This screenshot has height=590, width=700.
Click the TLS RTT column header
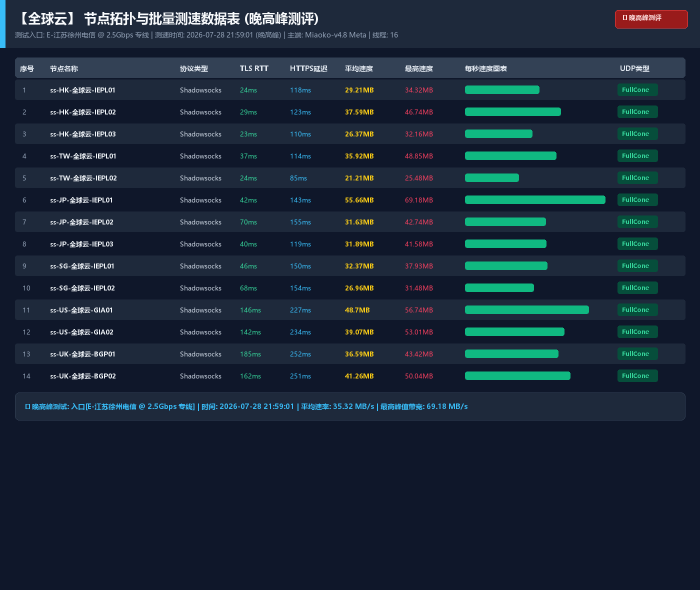tap(254, 68)
